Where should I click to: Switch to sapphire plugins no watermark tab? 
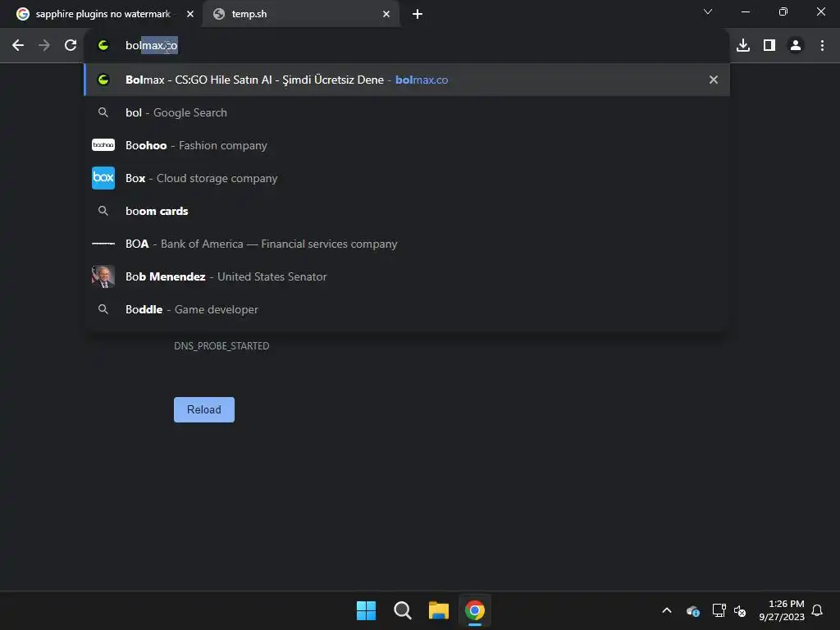[x=101, y=14]
